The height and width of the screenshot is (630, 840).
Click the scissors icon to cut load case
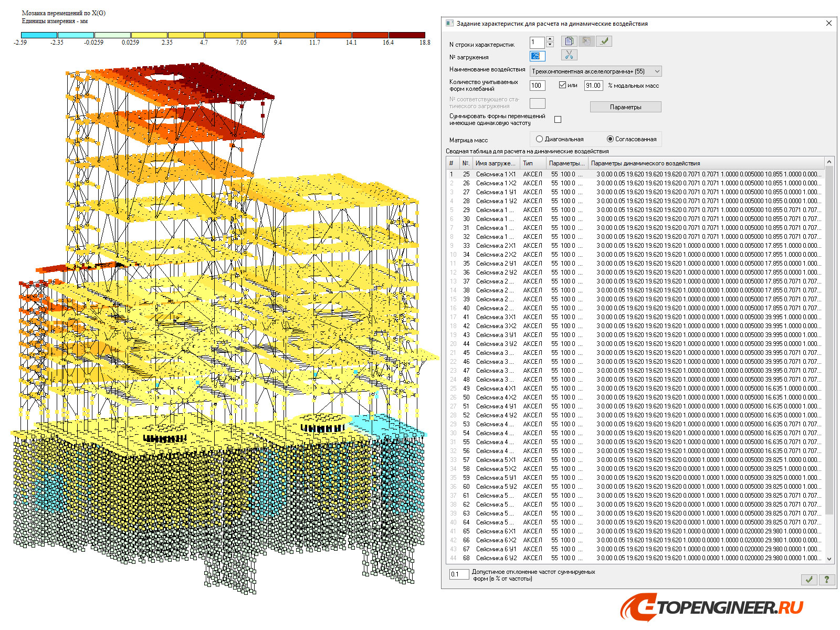tap(569, 55)
